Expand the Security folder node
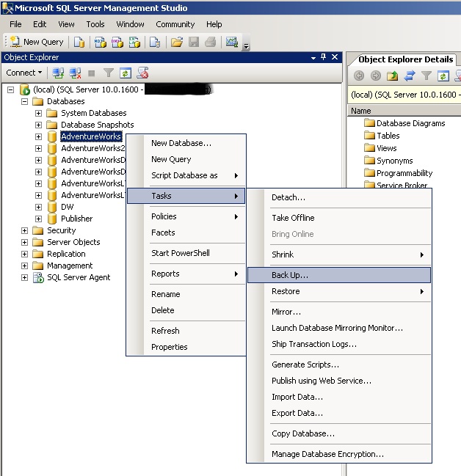 24,231
